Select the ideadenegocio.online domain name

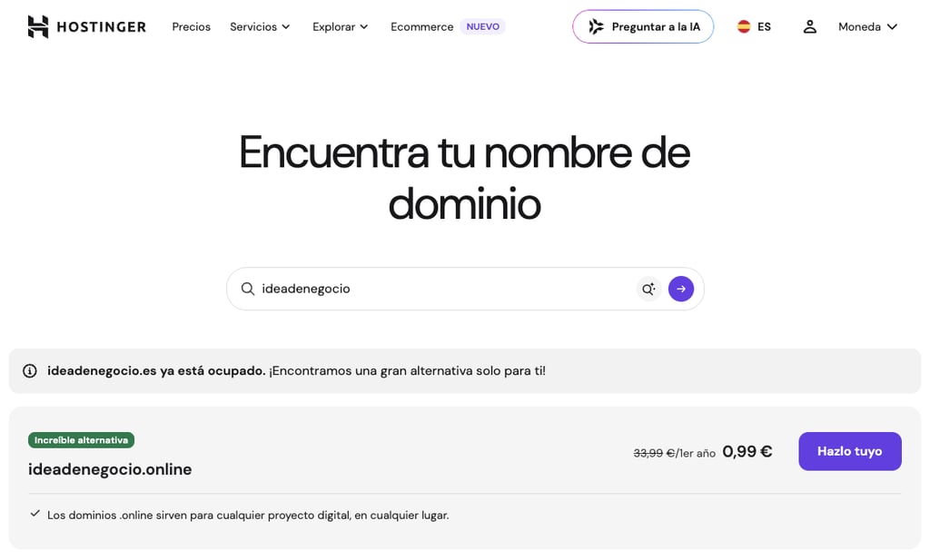tap(110, 469)
